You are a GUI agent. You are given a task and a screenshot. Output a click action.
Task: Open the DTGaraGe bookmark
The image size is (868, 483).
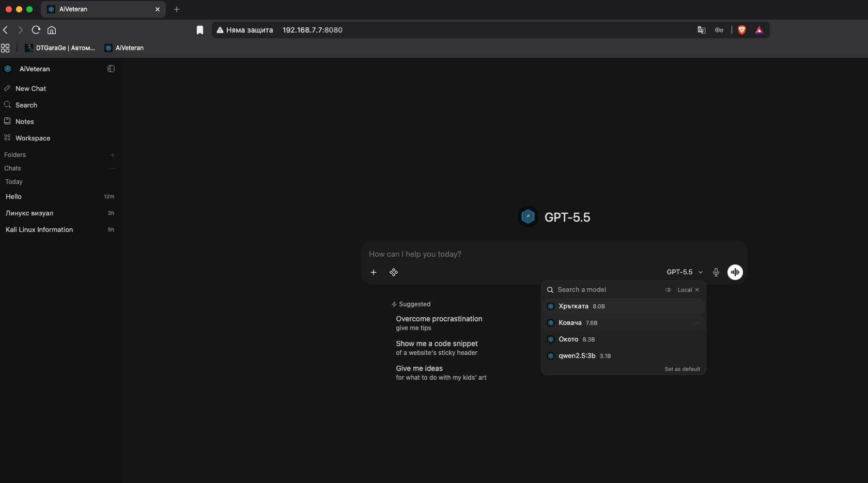pyautogui.click(x=60, y=48)
